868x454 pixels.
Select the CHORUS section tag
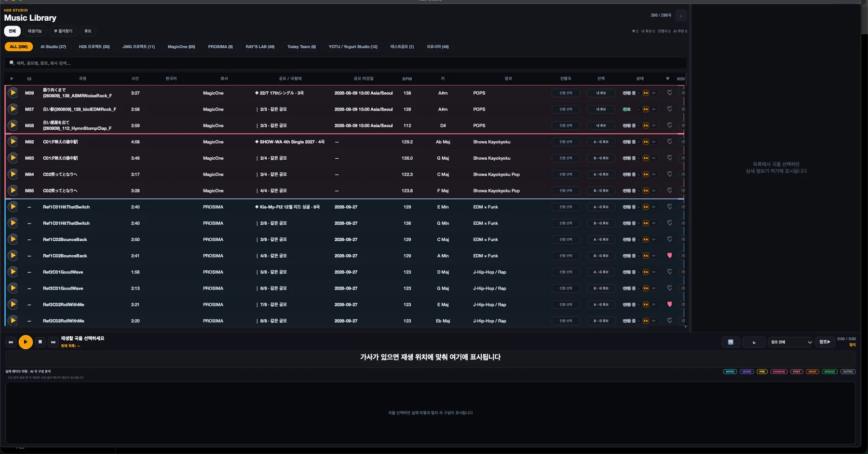click(x=779, y=371)
